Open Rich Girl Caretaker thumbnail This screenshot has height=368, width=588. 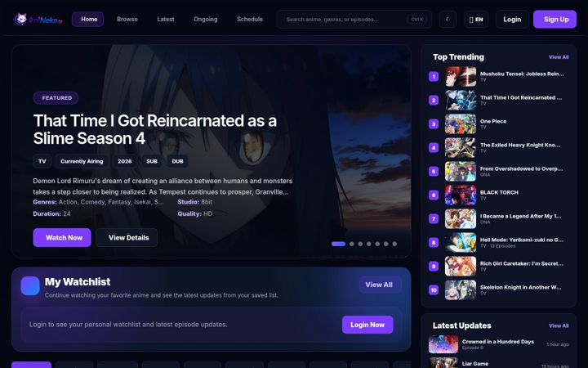pyautogui.click(x=461, y=266)
